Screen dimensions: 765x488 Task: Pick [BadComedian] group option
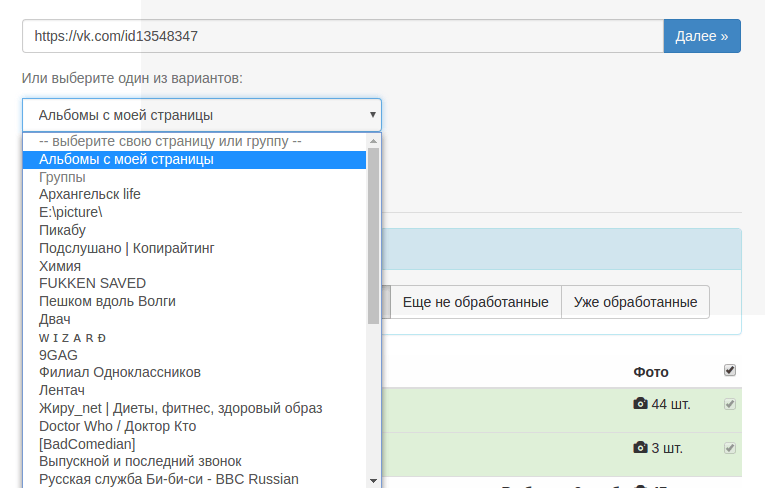click(x=194, y=444)
